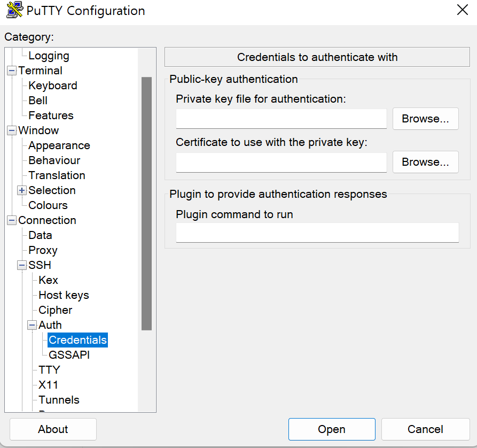Image resolution: width=477 pixels, height=448 pixels.
Task: Open the Bell settings category
Action: [x=38, y=101]
